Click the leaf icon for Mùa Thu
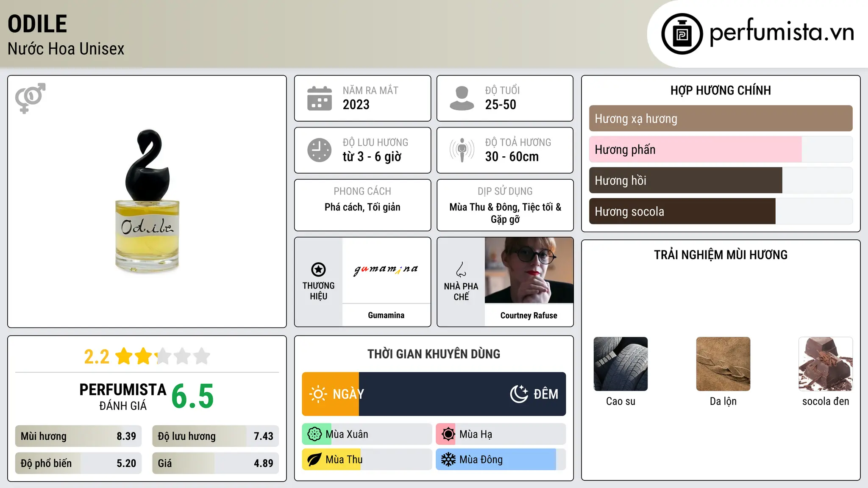The image size is (868, 488). coord(314,460)
